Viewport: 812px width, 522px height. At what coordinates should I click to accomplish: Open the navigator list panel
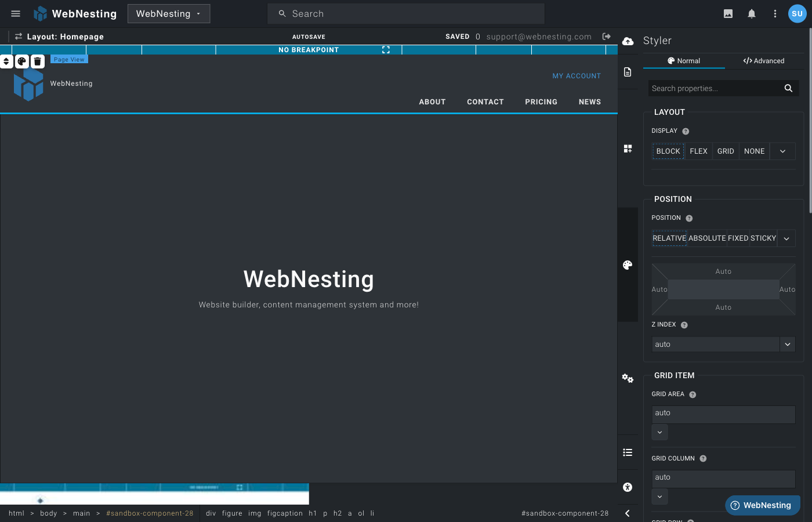point(628,452)
